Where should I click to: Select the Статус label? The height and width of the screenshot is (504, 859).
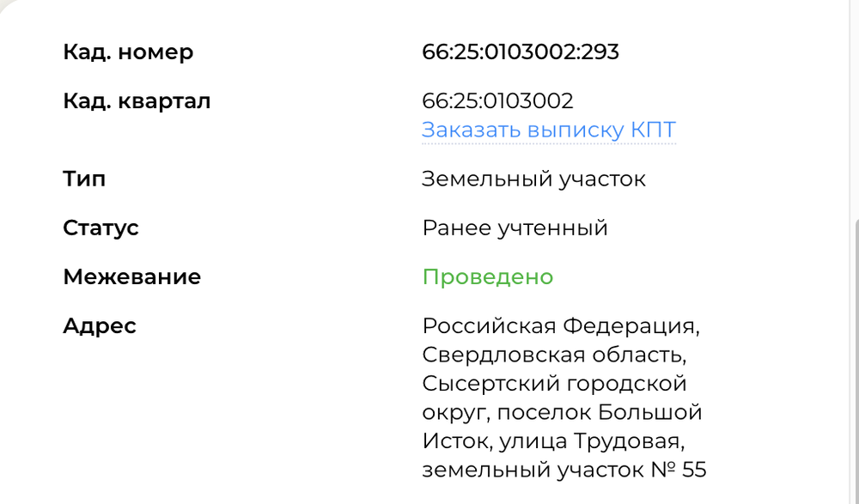point(101,228)
